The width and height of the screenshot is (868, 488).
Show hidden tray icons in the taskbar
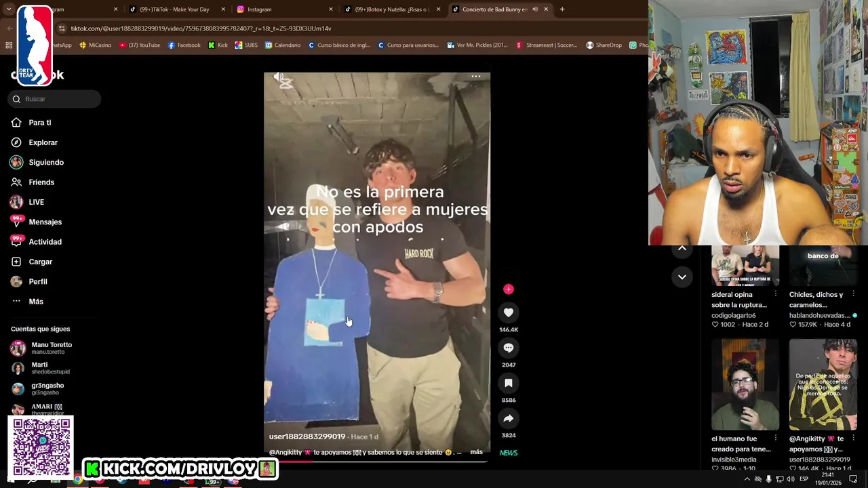pos(747,479)
